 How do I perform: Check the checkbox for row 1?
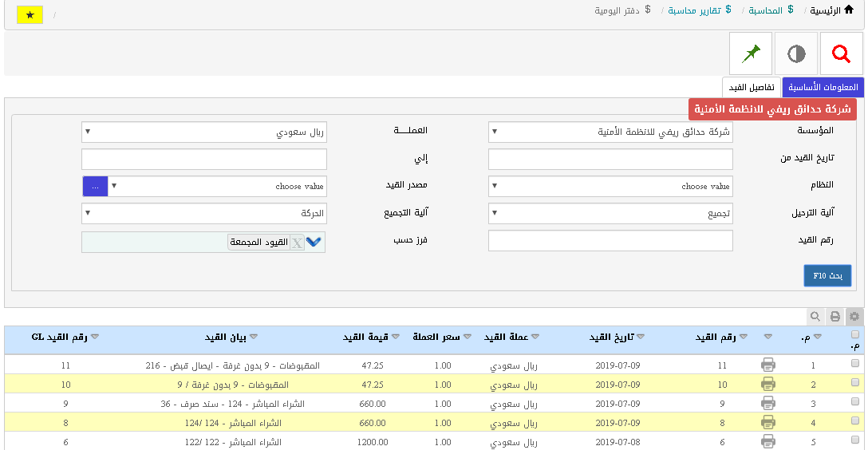click(855, 364)
